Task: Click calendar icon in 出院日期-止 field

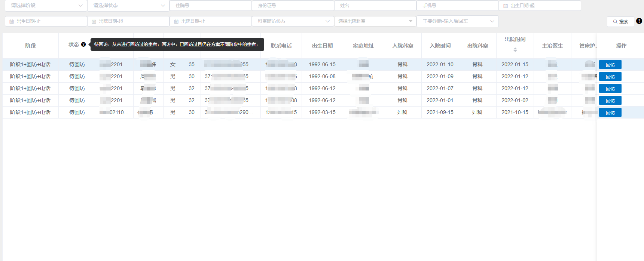Action: click(176, 21)
